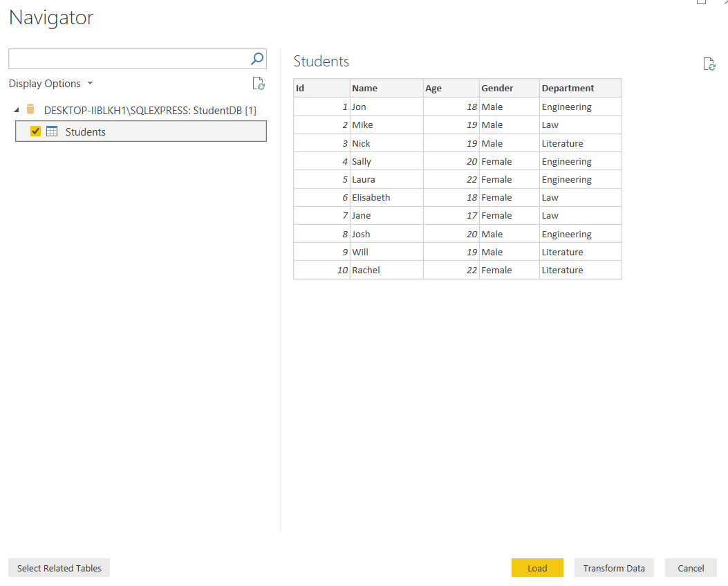Image resolution: width=728 pixels, height=586 pixels.
Task: Click the Age 22 cell in Laura's row
Action: point(451,179)
